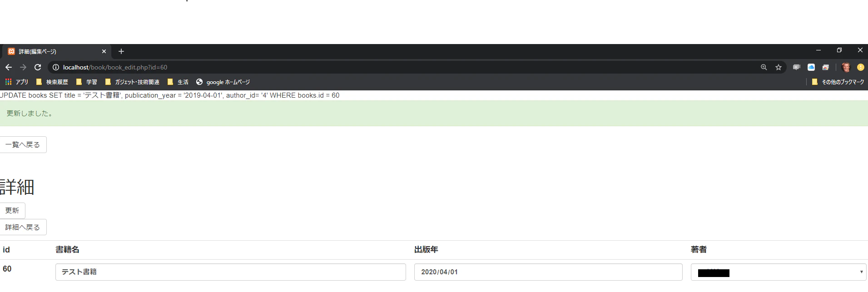Image resolution: width=868 pixels, height=292 pixels.
Task: Click the id column header
Action: pyautogui.click(x=6, y=250)
